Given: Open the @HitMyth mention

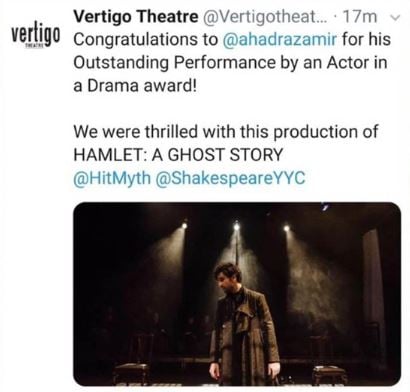Looking at the screenshot, I should [112, 178].
